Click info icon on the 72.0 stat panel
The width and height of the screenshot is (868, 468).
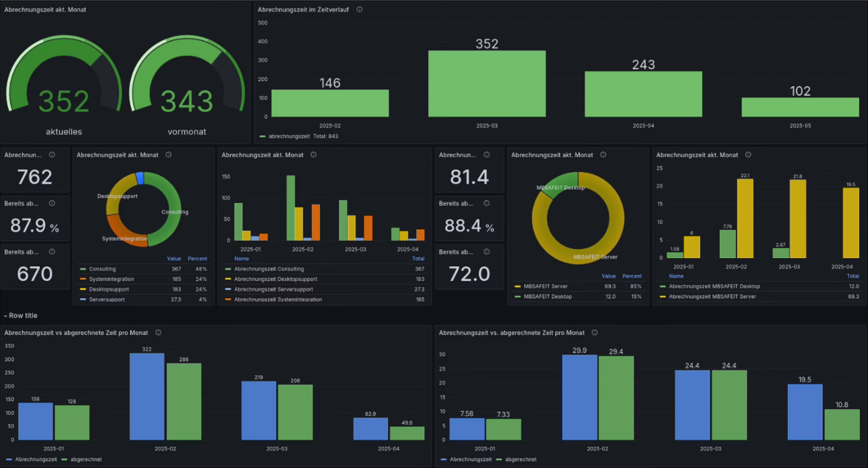pos(486,252)
